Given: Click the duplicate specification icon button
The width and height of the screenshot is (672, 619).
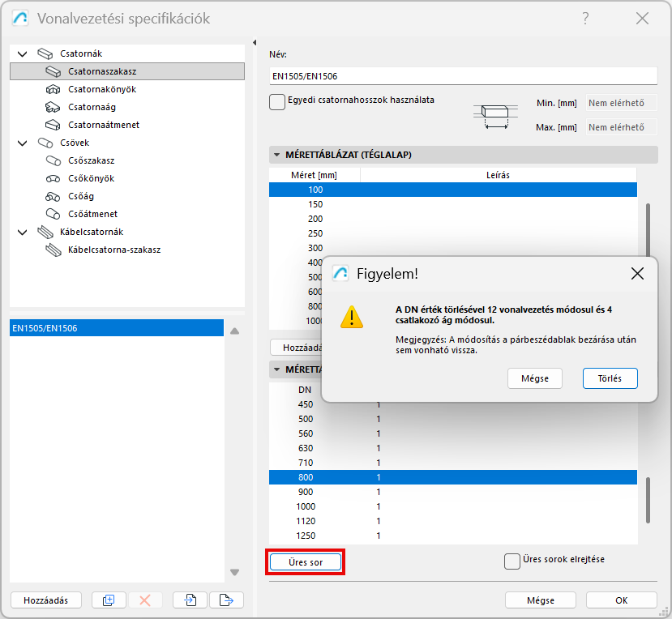Looking at the screenshot, I should 109,600.
